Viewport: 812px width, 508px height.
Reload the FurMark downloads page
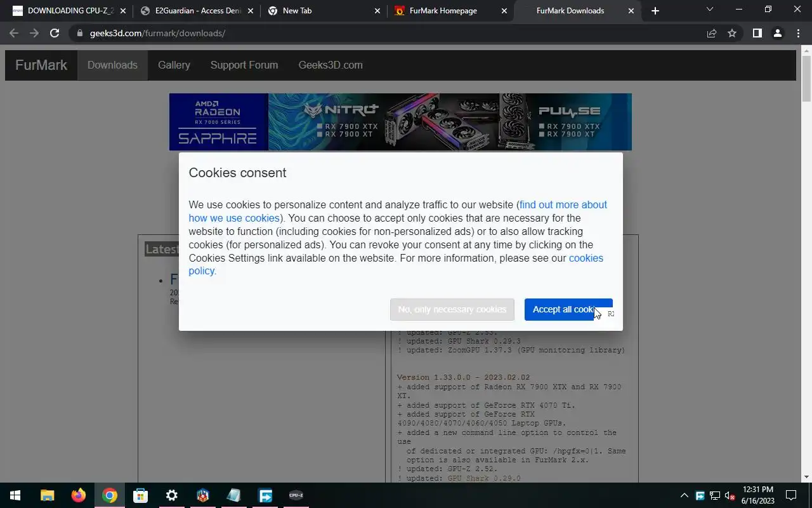[55, 33]
